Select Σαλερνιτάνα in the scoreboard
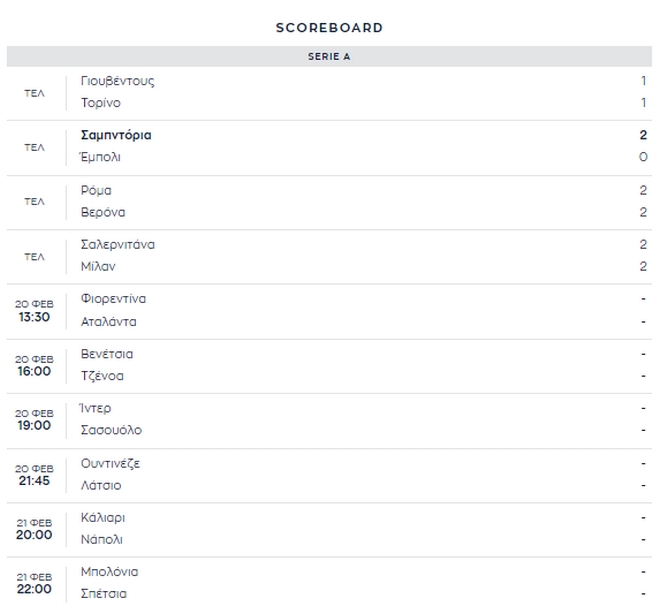 [x=118, y=244]
